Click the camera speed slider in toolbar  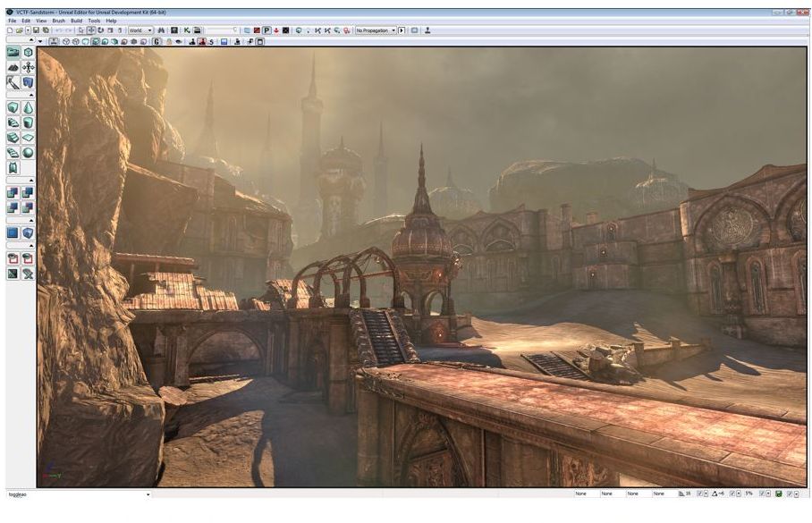(x=222, y=30)
